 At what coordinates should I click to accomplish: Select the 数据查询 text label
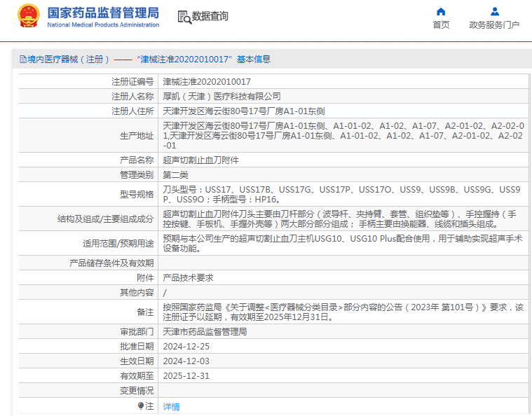(x=210, y=17)
